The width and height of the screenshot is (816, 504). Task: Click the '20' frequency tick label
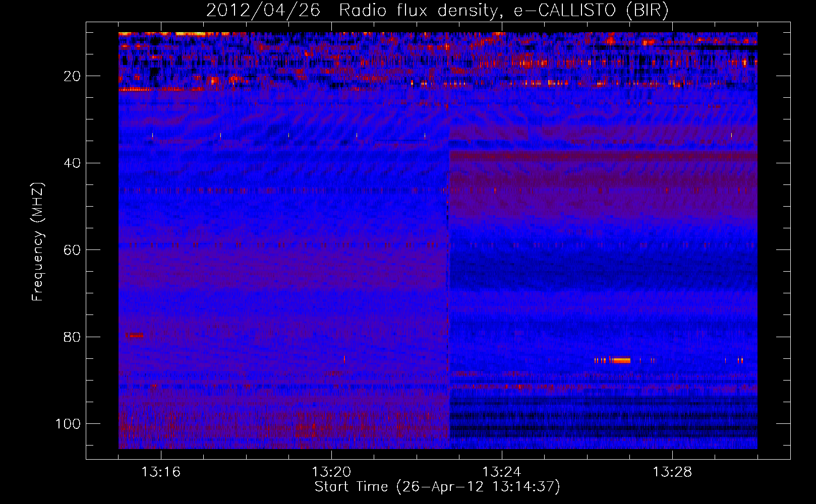[x=72, y=77]
